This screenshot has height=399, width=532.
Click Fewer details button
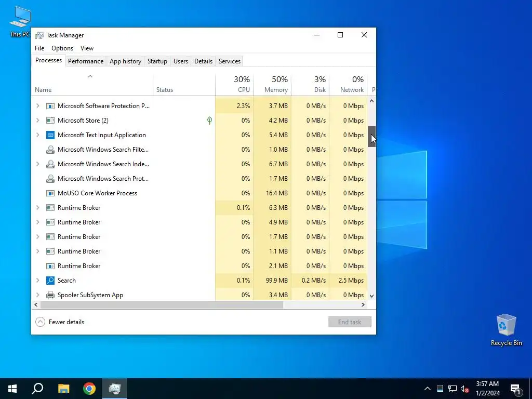pos(60,322)
